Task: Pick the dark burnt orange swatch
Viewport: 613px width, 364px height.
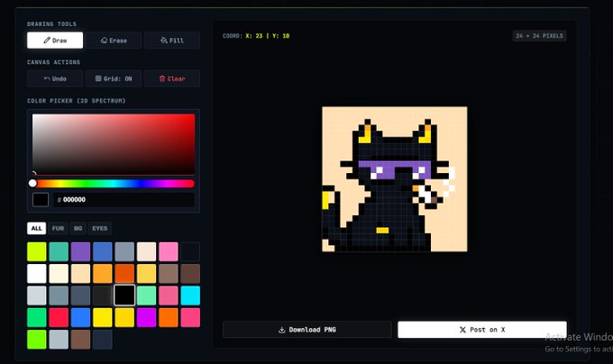Action: (124, 273)
